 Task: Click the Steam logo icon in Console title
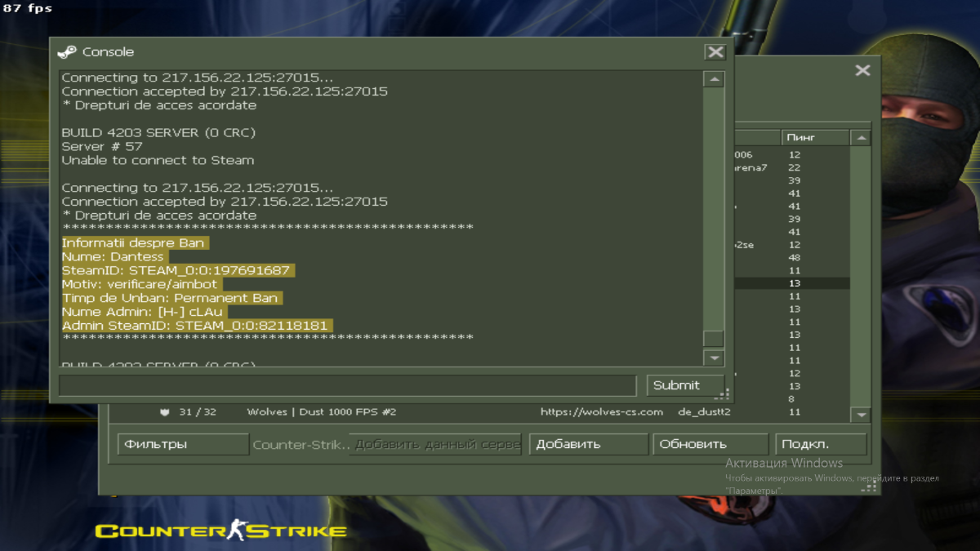(67, 52)
